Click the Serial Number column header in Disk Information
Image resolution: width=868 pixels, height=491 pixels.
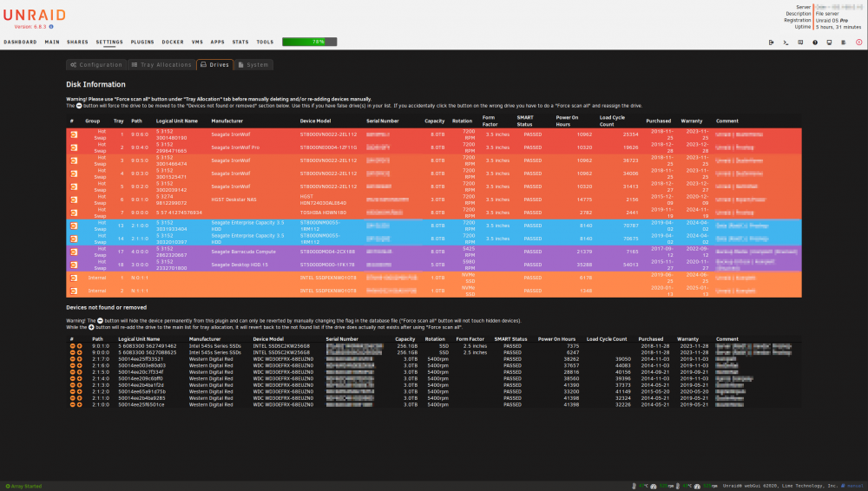[x=383, y=121]
